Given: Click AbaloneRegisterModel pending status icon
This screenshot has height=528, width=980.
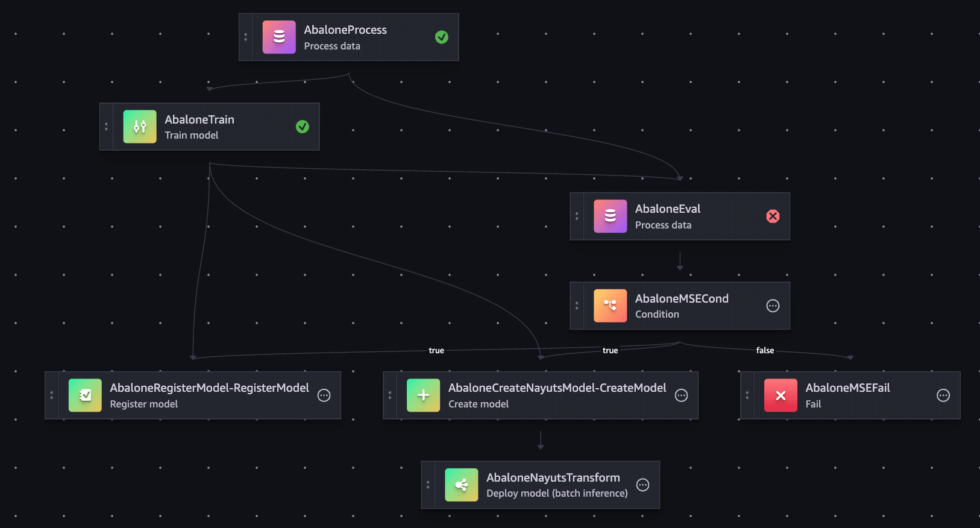Looking at the screenshot, I should coord(324,395).
